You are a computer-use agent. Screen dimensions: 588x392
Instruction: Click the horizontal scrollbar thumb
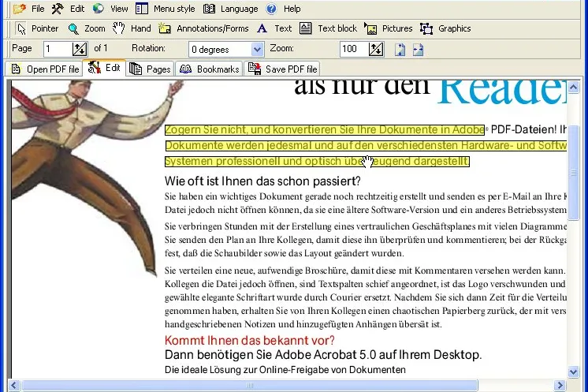click(250, 385)
